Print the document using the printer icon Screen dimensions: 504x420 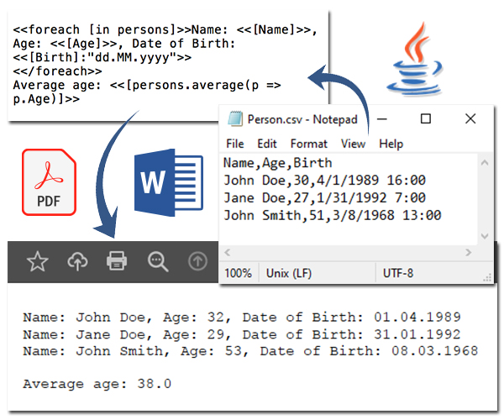click(117, 262)
